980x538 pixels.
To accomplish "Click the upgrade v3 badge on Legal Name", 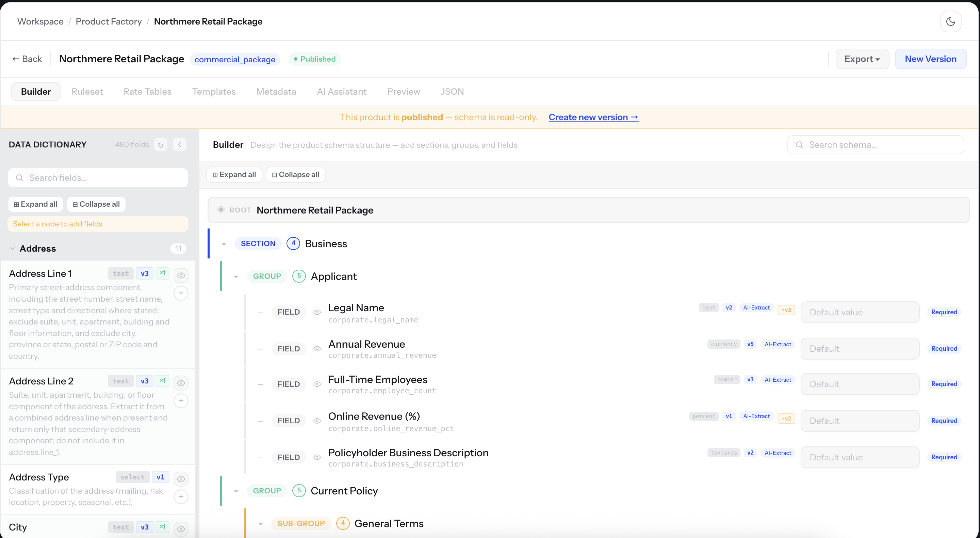I will (786, 310).
